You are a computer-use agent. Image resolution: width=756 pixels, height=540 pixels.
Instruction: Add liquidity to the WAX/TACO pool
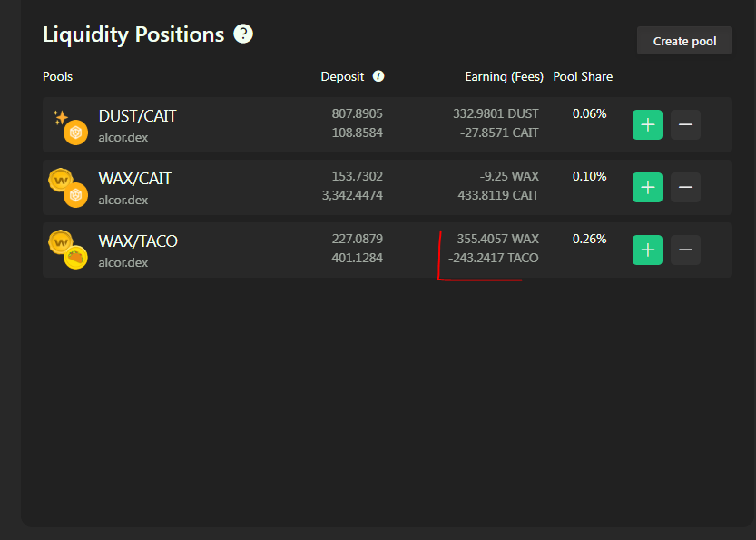point(647,250)
